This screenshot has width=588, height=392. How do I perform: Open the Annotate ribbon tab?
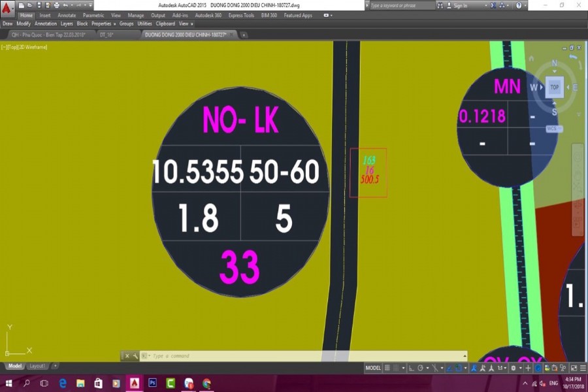(x=67, y=15)
